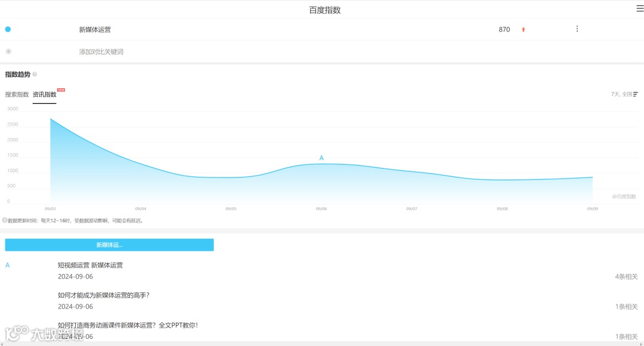The width and height of the screenshot is (644, 346).
Task: Open the 7天, 全国 filter dropdown
Action: pyautogui.click(x=624, y=94)
